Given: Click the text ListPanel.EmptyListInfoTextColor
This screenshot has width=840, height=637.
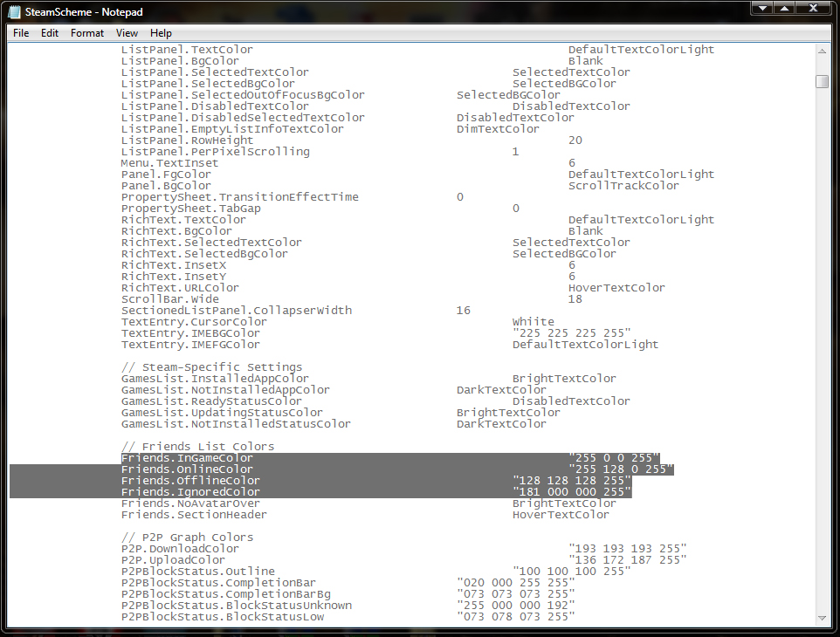Looking at the screenshot, I should (x=232, y=129).
